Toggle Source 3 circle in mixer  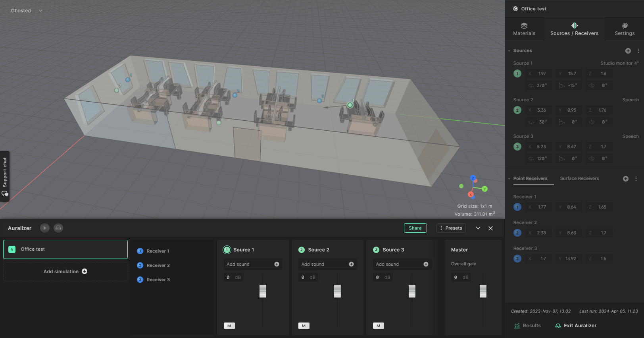coord(376,250)
